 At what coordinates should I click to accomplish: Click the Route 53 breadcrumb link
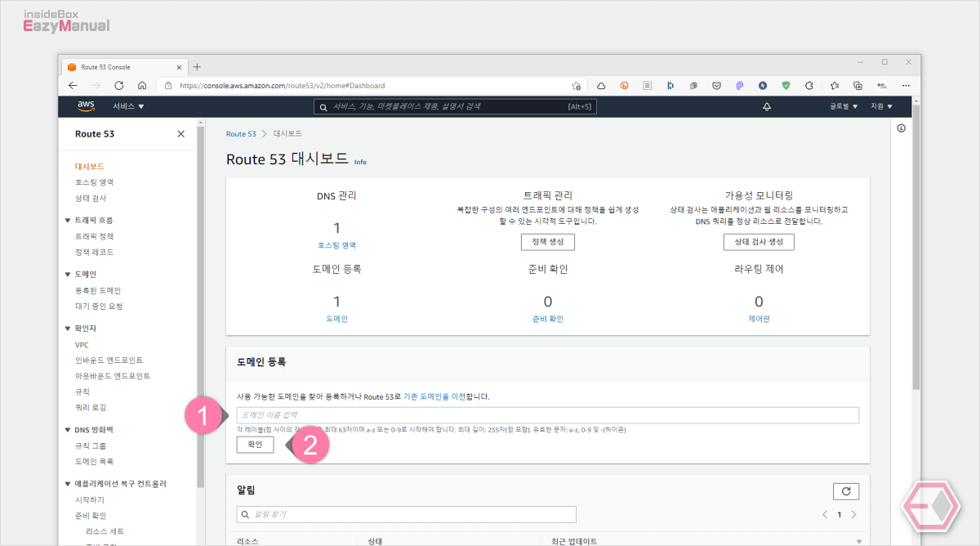coord(241,133)
